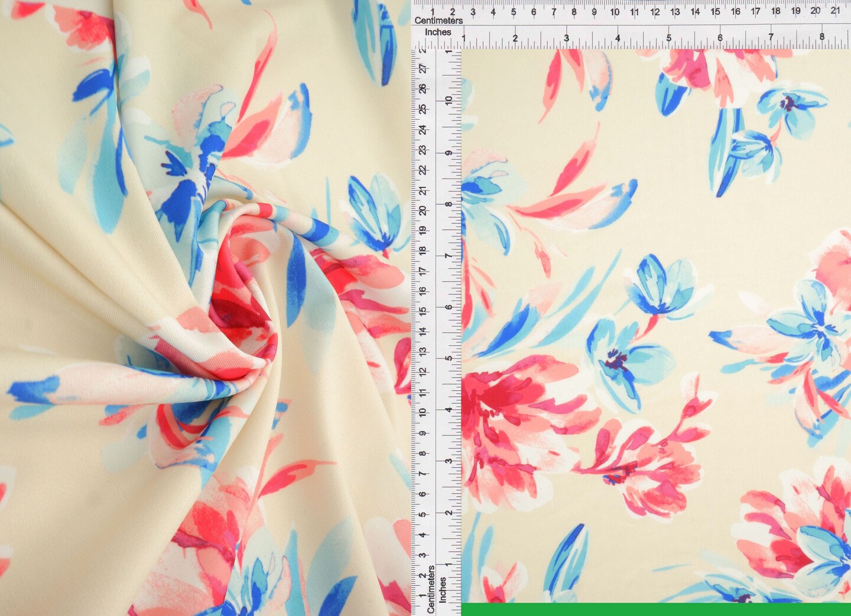Select the right flat fabric swatch panel
Image resolution: width=851 pixels, height=616 pixels.
pyautogui.click(x=656, y=325)
